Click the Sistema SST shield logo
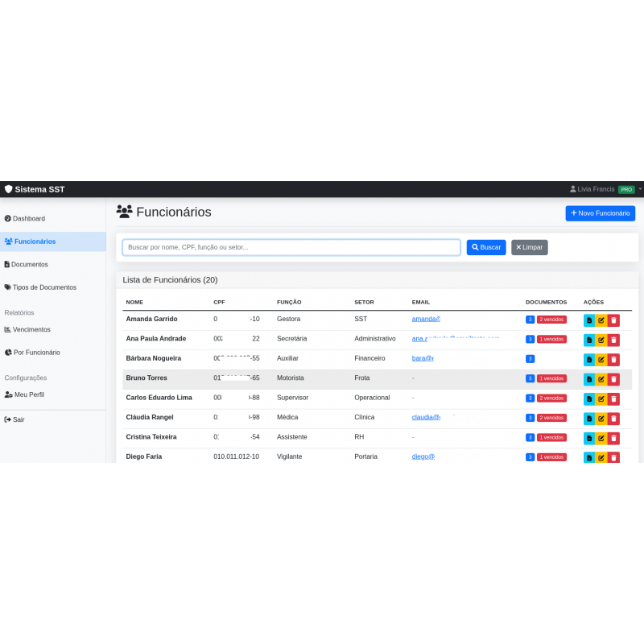 point(9,189)
